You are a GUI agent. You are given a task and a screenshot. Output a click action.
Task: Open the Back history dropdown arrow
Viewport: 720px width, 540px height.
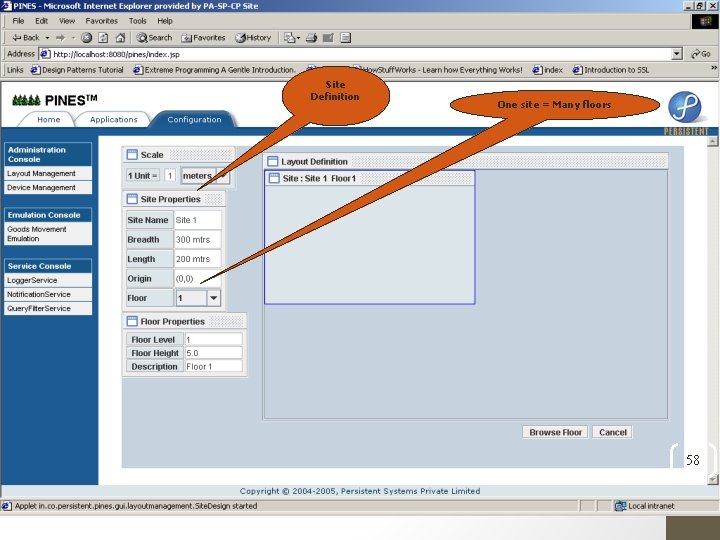[x=47, y=38]
